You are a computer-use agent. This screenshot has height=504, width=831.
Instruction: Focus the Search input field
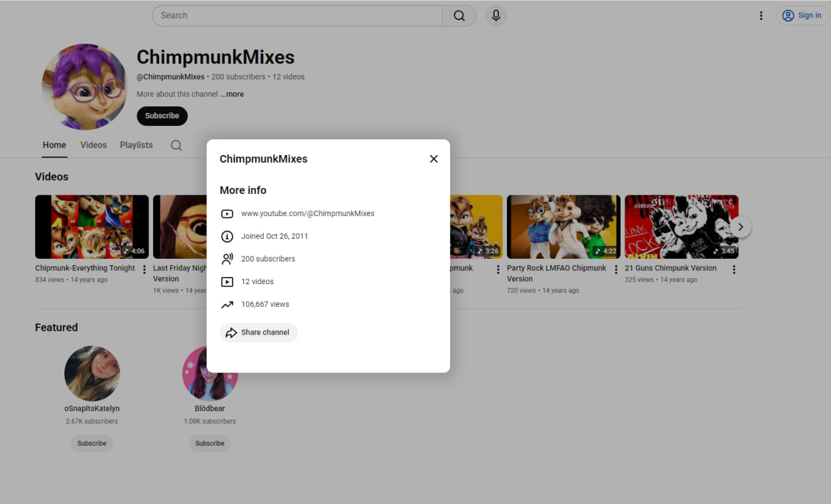pyautogui.click(x=297, y=16)
